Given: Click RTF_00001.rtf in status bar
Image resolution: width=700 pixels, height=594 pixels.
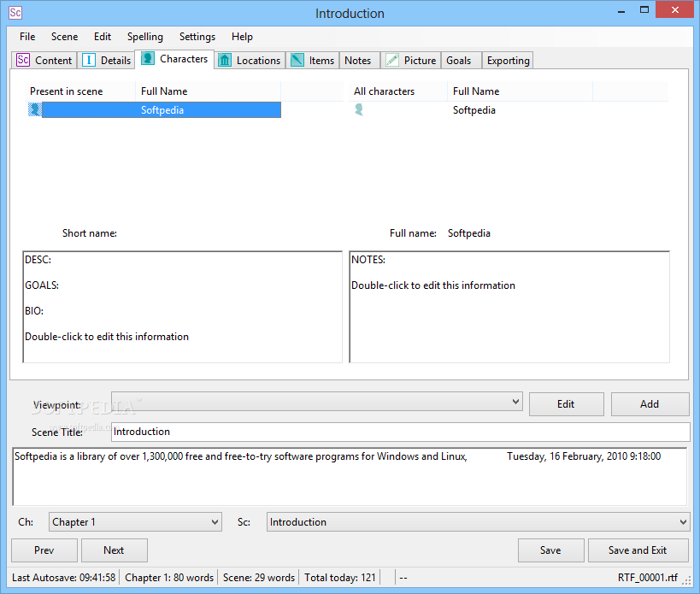Looking at the screenshot, I should [648, 578].
